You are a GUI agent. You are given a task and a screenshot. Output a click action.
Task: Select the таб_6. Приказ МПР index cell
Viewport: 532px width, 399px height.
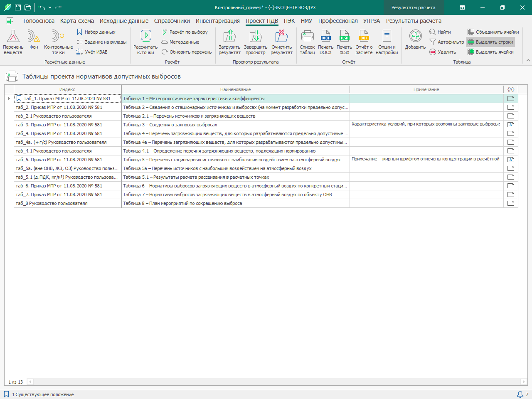point(67,186)
